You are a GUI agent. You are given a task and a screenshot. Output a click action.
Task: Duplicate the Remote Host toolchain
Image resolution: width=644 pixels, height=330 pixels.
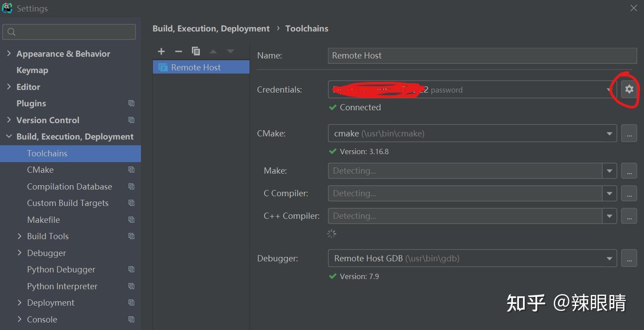click(x=196, y=51)
